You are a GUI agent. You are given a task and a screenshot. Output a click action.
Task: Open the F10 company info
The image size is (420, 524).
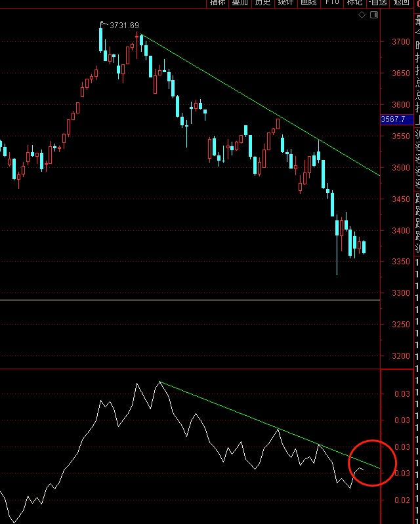tap(332, 3)
